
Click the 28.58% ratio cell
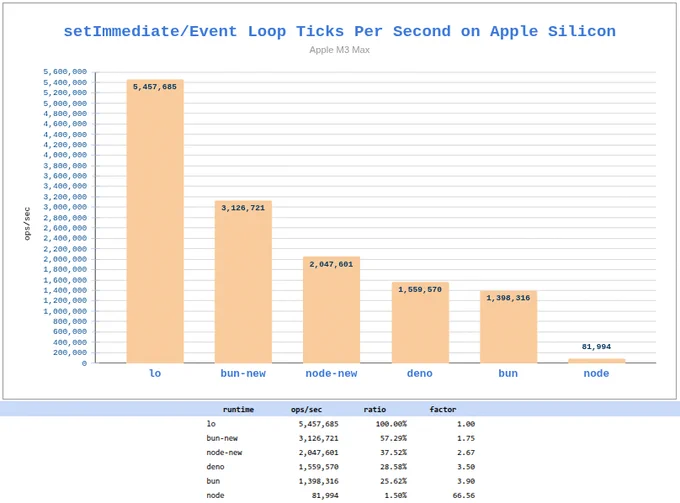(393, 467)
